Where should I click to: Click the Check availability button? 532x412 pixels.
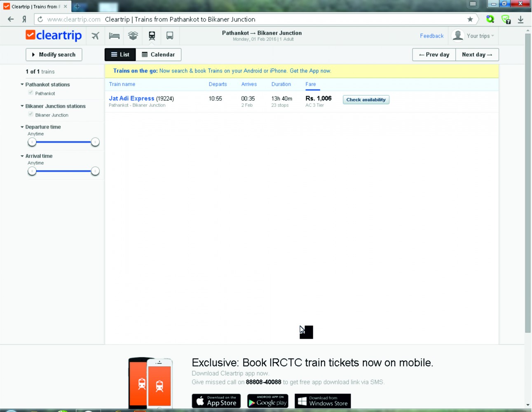tap(366, 100)
